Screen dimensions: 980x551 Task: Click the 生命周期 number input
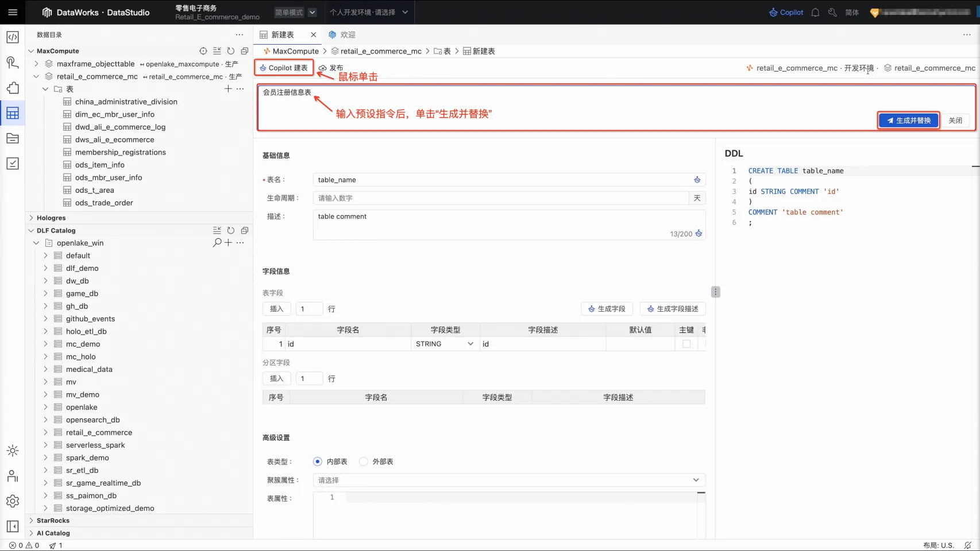[501, 198]
